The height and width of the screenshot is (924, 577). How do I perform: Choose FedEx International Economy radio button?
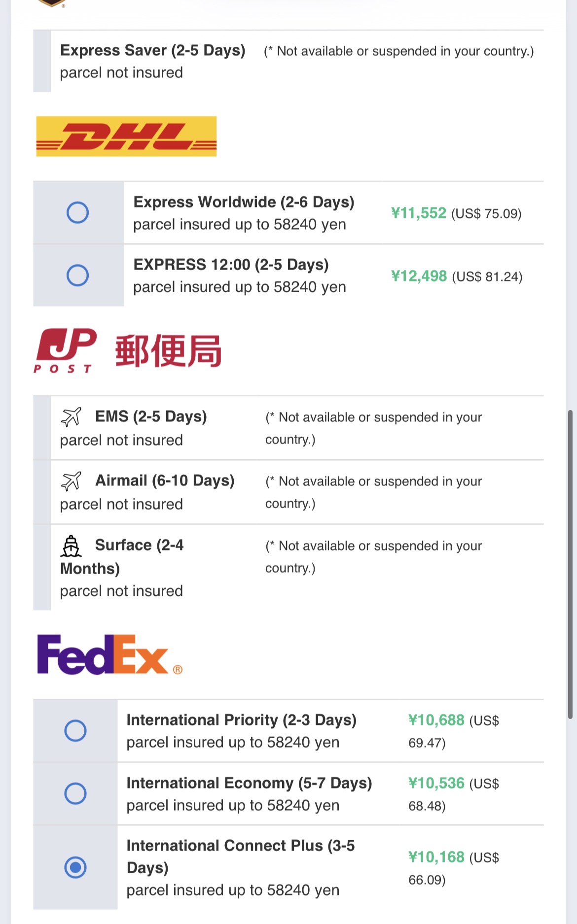(75, 793)
